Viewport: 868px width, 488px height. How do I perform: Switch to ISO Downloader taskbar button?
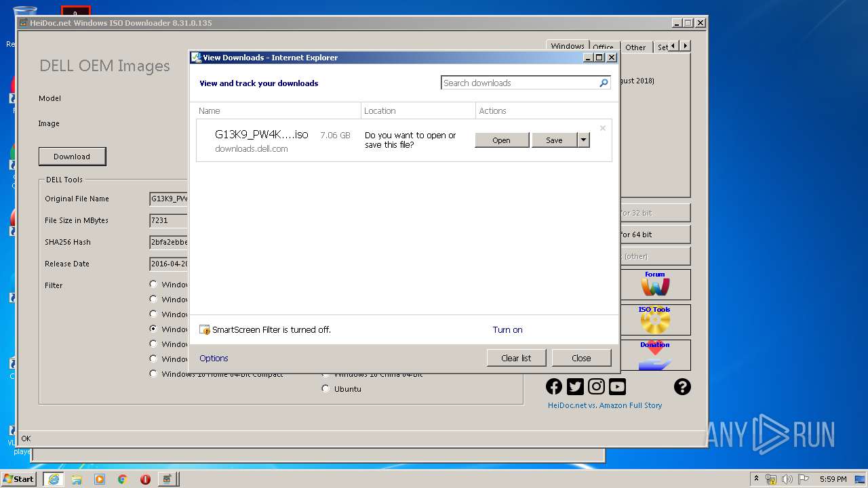(167, 479)
